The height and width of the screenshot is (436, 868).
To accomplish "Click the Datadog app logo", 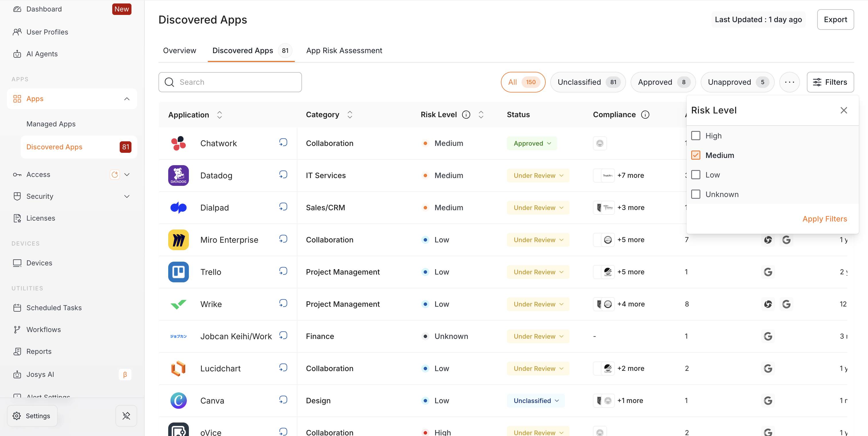I will click(x=178, y=175).
